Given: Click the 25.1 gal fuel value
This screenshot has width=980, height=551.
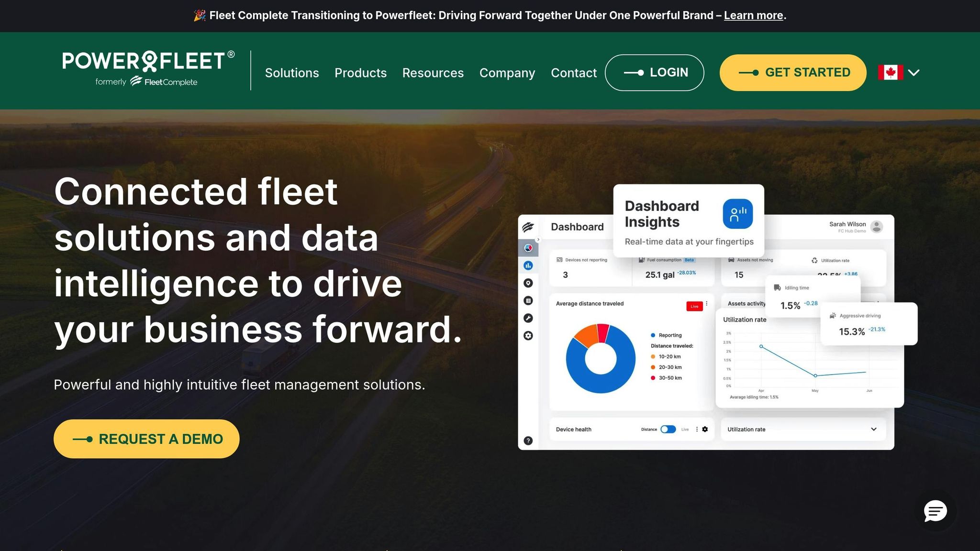Looking at the screenshot, I should (x=659, y=275).
